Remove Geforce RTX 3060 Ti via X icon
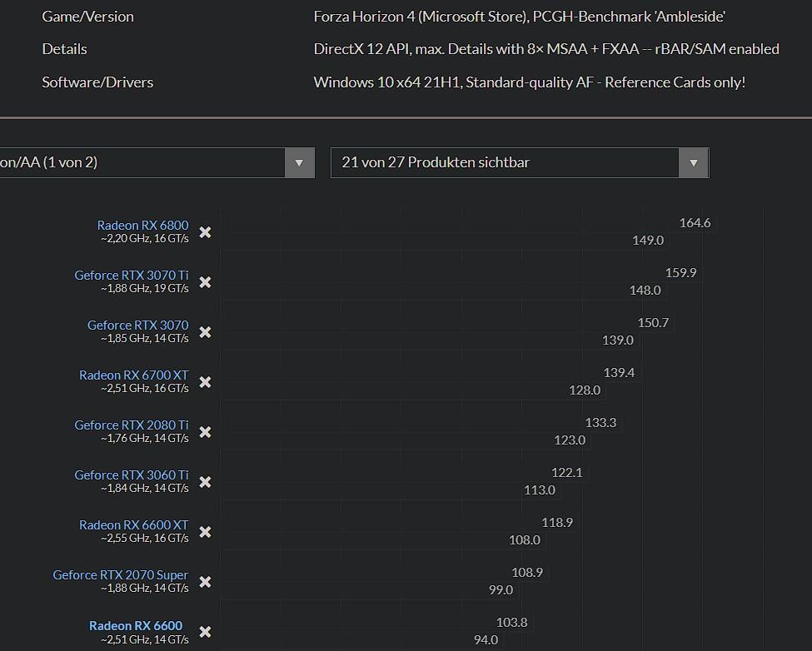This screenshot has width=812, height=651. point(205,482)
